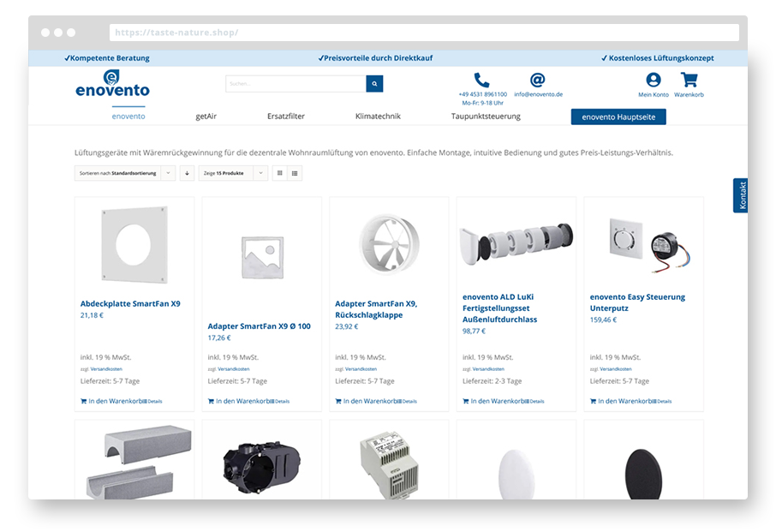The height and width of the screenshot is (532, 782).
Task: Click the browser address bar
Action: pos(424,33)
